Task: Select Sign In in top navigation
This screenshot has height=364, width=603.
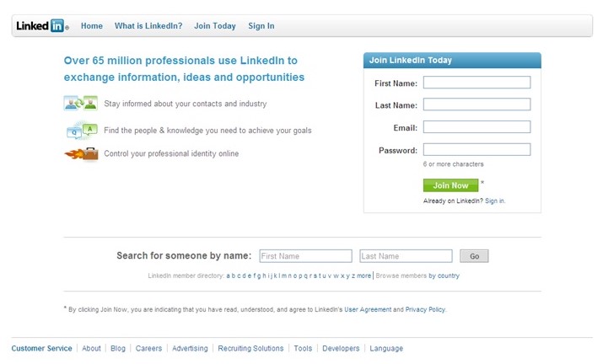Action: tap(261, 26)
